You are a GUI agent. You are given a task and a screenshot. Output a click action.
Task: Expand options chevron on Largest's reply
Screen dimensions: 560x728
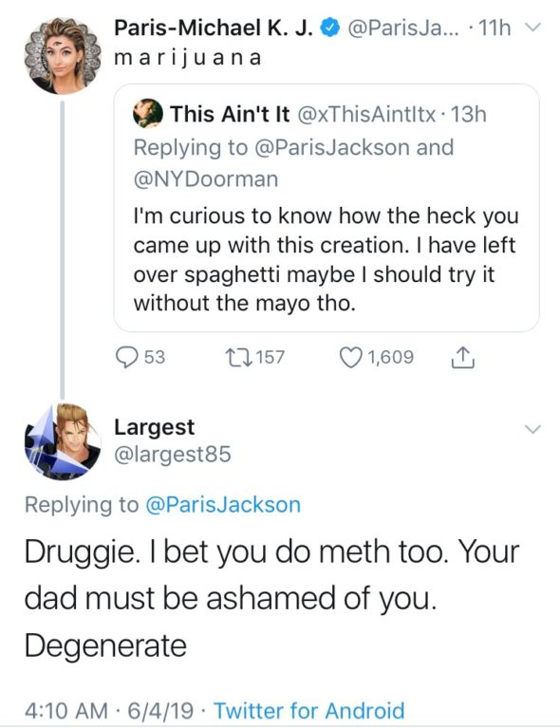tap(532, 429)
